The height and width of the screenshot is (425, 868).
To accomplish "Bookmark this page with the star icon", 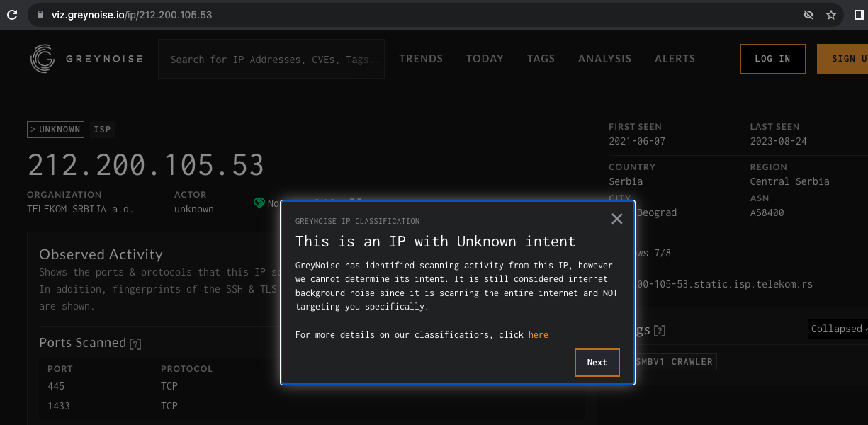I will click(831, 15).
